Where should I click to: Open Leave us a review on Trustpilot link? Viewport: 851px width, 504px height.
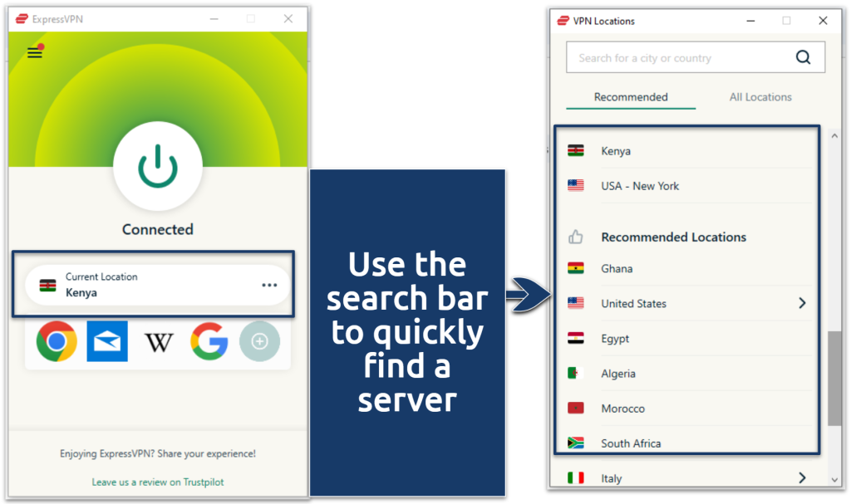tap(157, 482)
